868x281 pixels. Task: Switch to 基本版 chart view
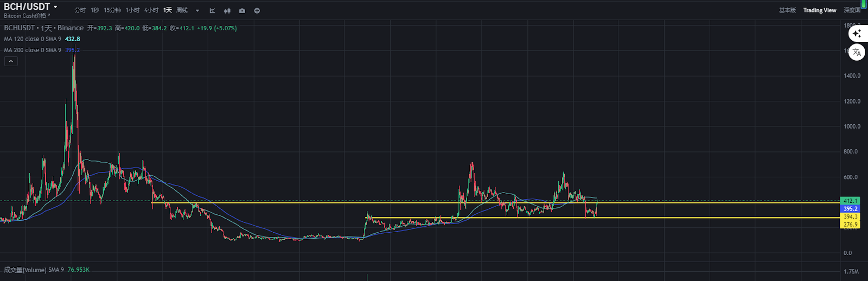[x=787, y=10]
